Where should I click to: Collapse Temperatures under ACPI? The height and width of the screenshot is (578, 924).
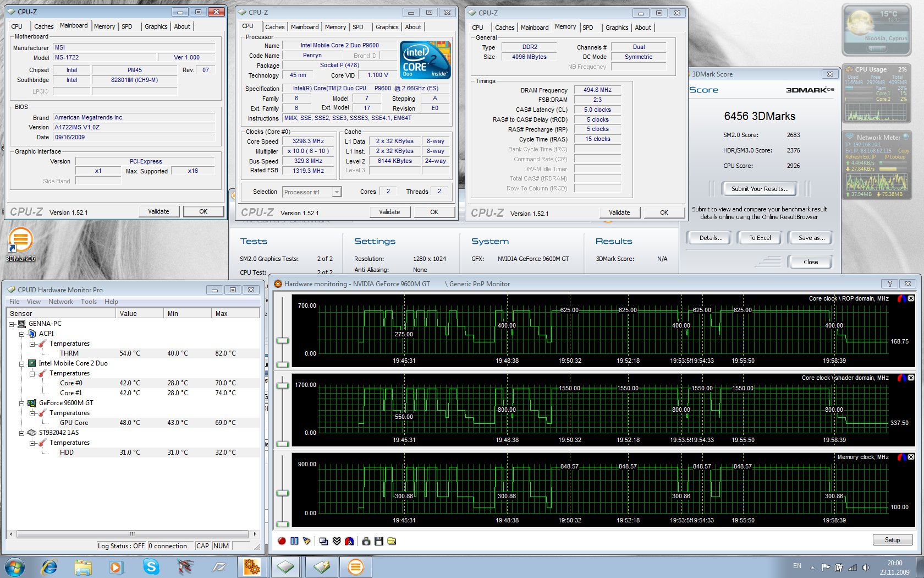coord(32,343)
